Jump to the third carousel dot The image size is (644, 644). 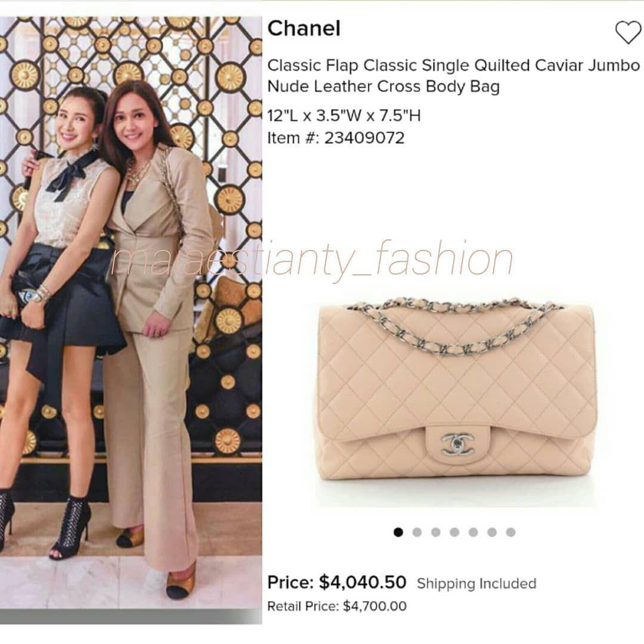click(x=436, y=532)
